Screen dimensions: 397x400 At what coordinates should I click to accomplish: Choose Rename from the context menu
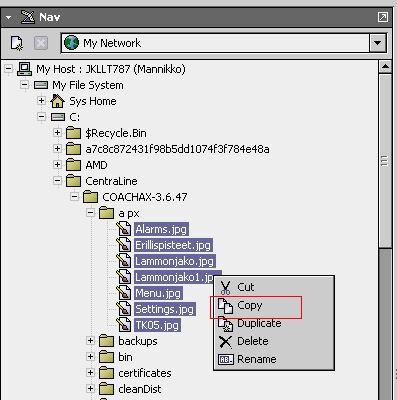pos(274,359)
